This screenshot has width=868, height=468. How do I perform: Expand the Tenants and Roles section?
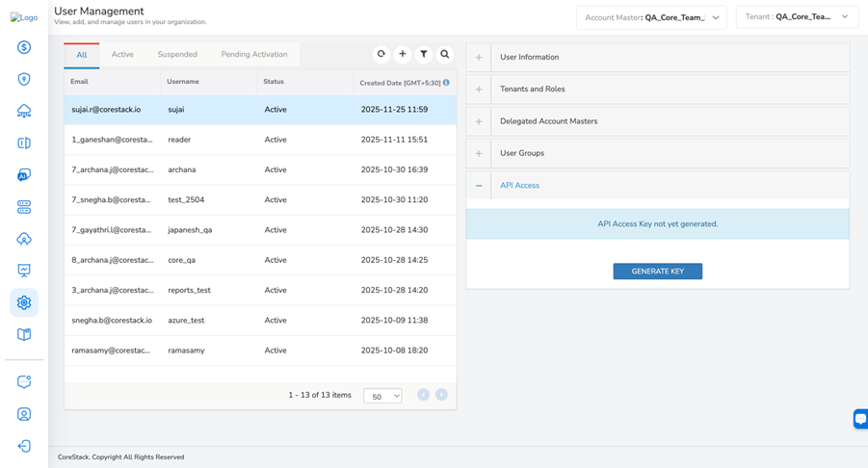tap(658, 89)
